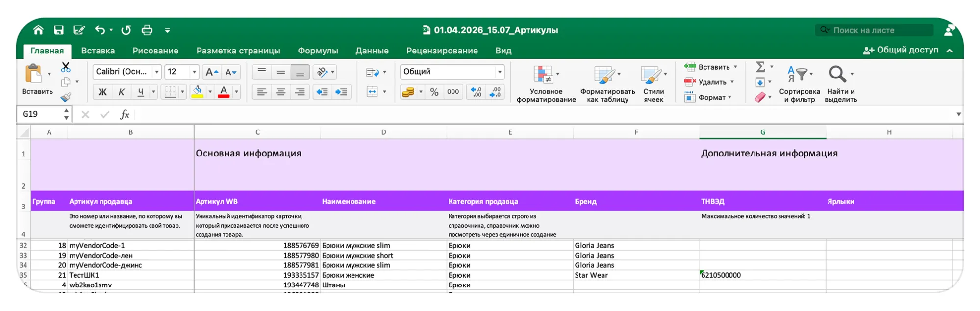Screen dimensions: 980x311
Task: Open the Разметка страницы tab
Action: pos(238,51)
